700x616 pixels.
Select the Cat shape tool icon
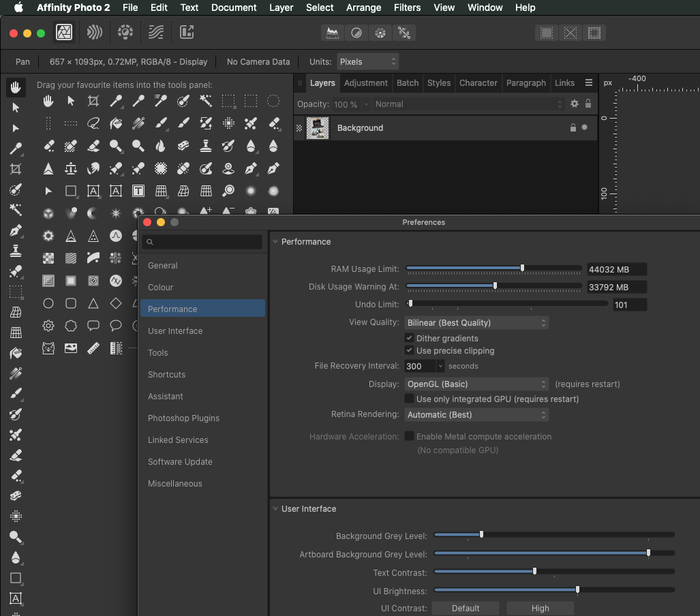pyautogui.click(x=48, y=348)
